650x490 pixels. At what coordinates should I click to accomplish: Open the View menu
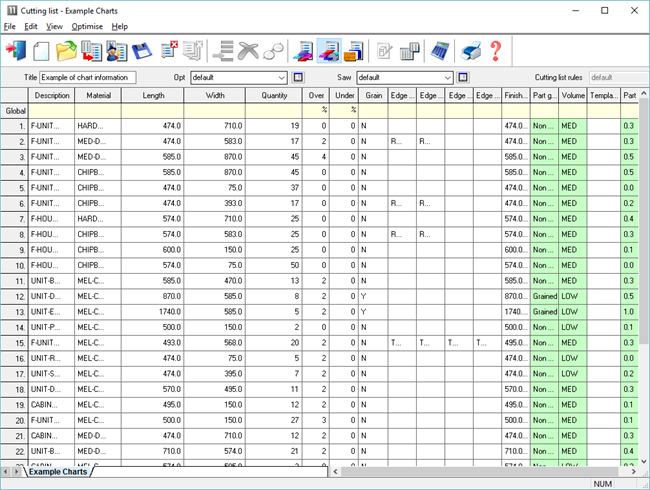click(54, 26)
